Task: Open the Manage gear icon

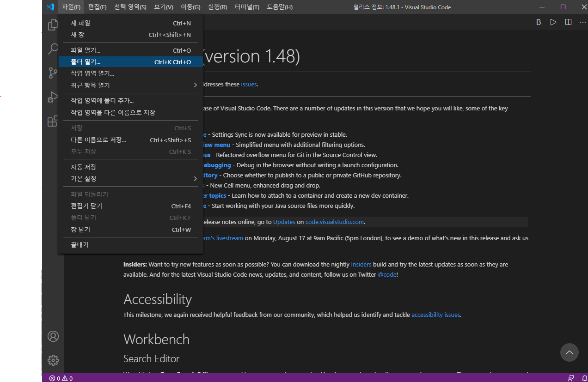Action: pos(53,360)
